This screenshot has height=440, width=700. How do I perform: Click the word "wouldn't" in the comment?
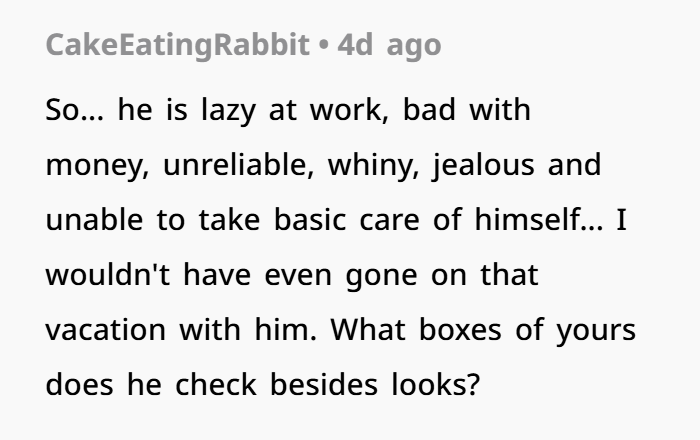pyautogui.click(x=112, y=275)
